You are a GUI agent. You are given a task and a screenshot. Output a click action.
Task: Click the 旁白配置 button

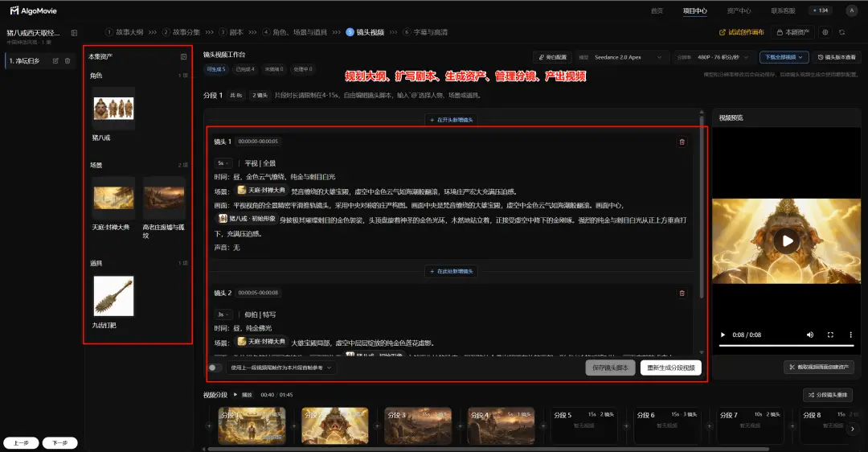pyautogui.click(x=553, y=57)
